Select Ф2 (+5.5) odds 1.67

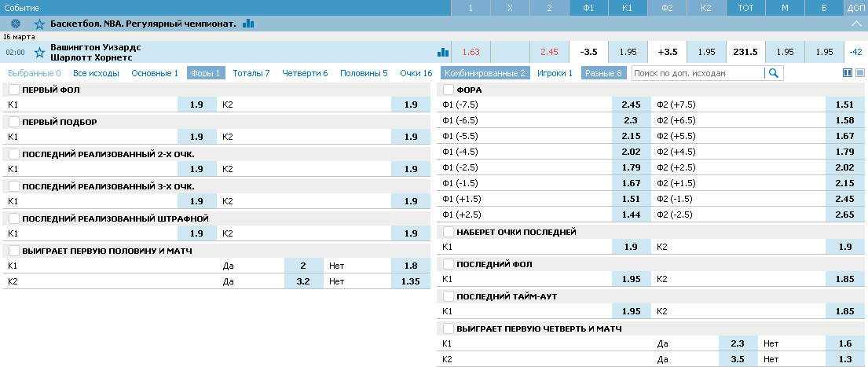point(844,136)
